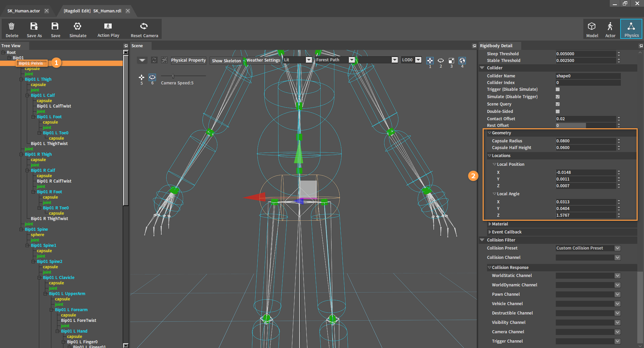Image resolution: width=644 pixels, height=348 pixels.
Task: Select the rotate gizmo icon labeled 2
Action: [441, 60]
